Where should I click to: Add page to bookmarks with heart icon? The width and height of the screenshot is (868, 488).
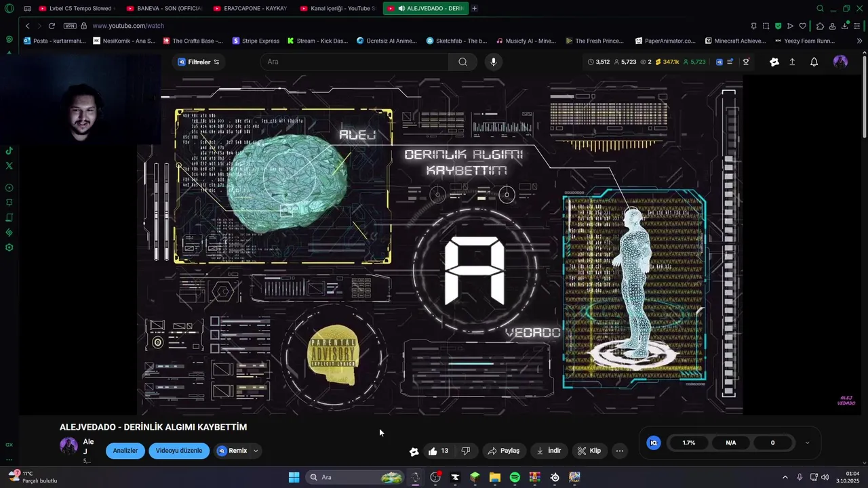pyautogui.click(x=802, y=26)
